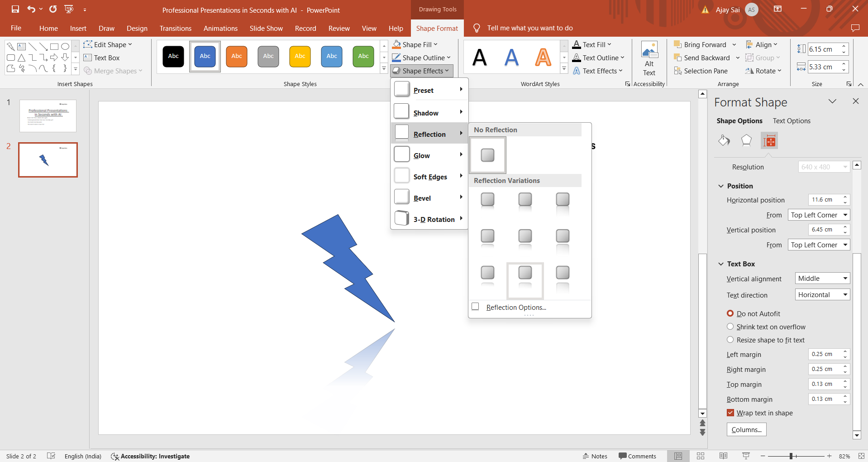Close the Shape Effects menu button
Viewport: 868px width, 462px height.
pos(421,71)
